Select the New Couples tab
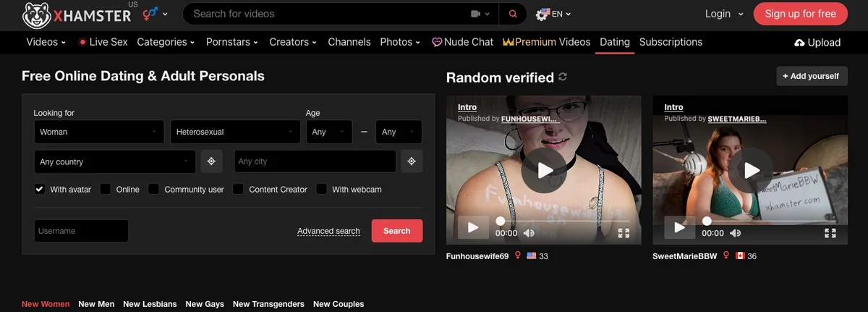This screenshot has height=312, width=868. coord(339,304)
